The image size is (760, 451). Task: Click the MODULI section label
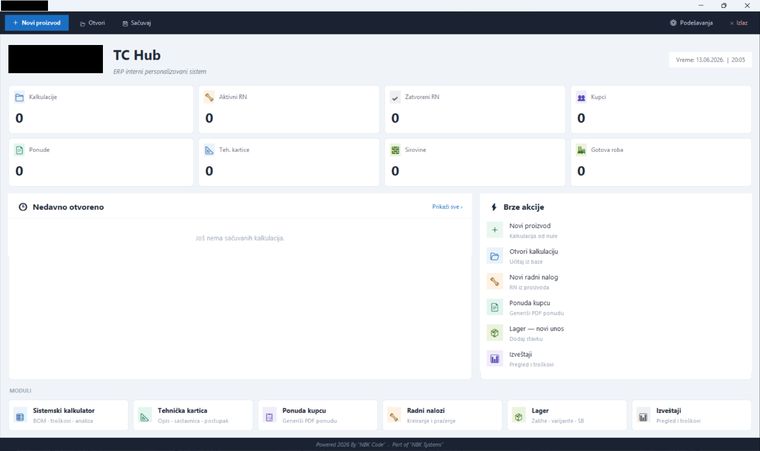point(20,390)
